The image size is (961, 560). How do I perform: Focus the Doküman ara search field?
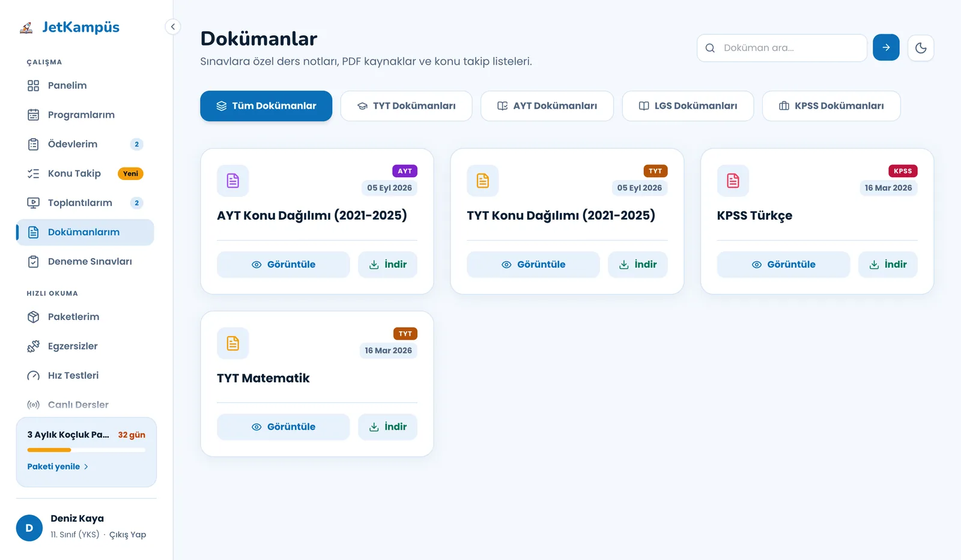[x=782, y=48]
